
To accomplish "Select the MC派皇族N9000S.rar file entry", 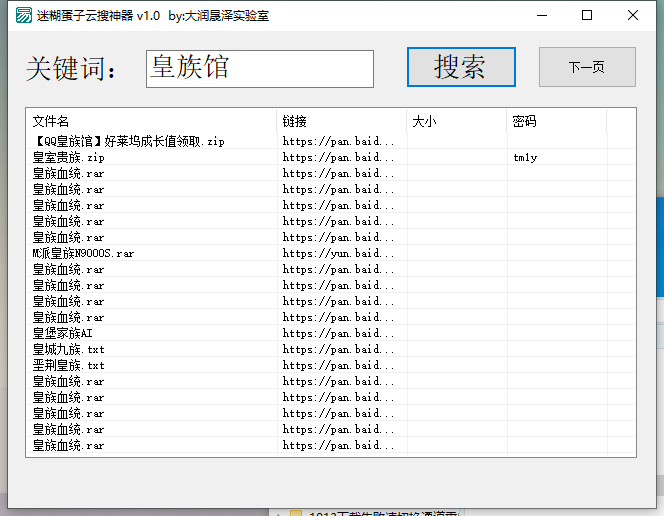I will 83,253.
